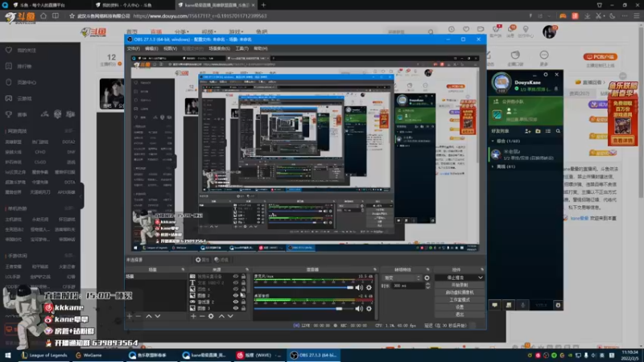Screen dimensions: 644x362
Task: Open DouyuKane profile avatar in WeGame panel
Action: [x=502, y=83]
